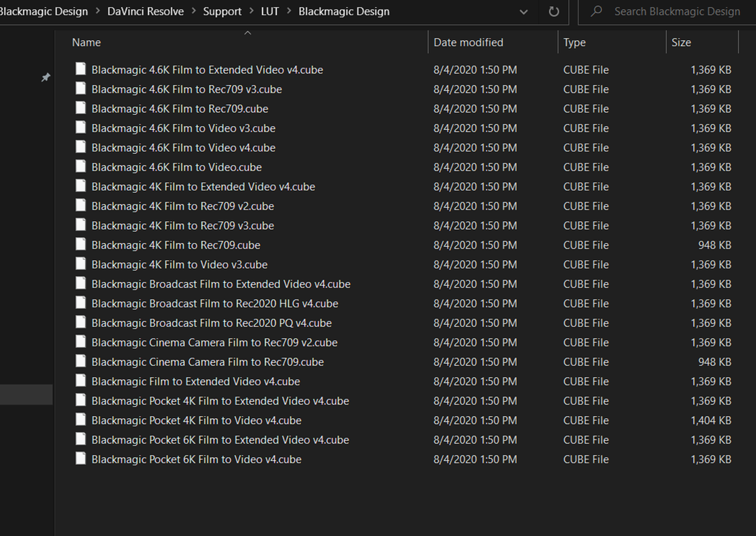
Task: Click CUBE File type of Broadcast Film to Extended Video v4
Action: point(586,284)
